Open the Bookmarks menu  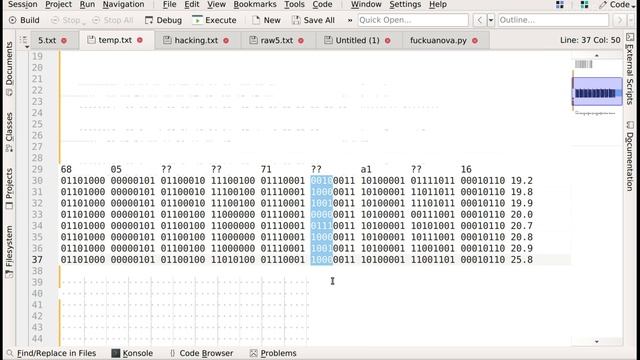(x=255, y=4)
